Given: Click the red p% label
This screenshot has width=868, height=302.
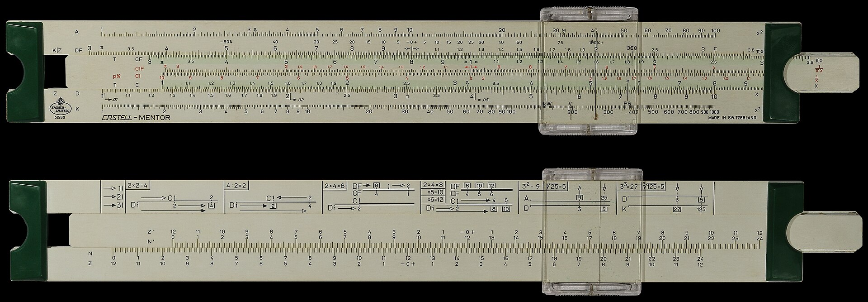Looking at the screenshot, I should point(117,76).
